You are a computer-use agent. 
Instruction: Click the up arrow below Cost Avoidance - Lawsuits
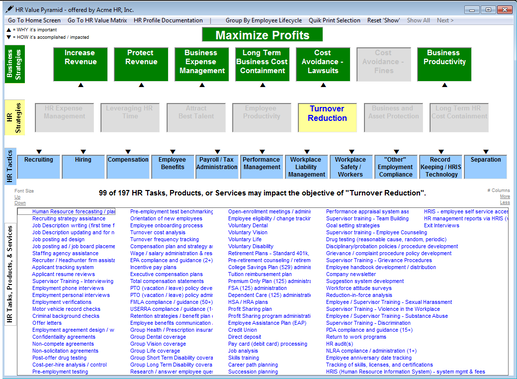tap(323, 85)
